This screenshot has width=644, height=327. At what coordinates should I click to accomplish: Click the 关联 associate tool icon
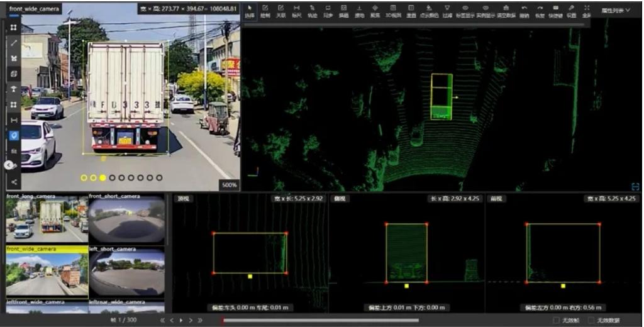click(x=281, y=11)
